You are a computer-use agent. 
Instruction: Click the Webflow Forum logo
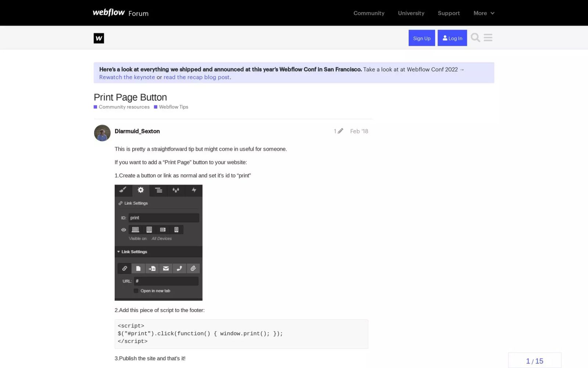tap(121, 13)
